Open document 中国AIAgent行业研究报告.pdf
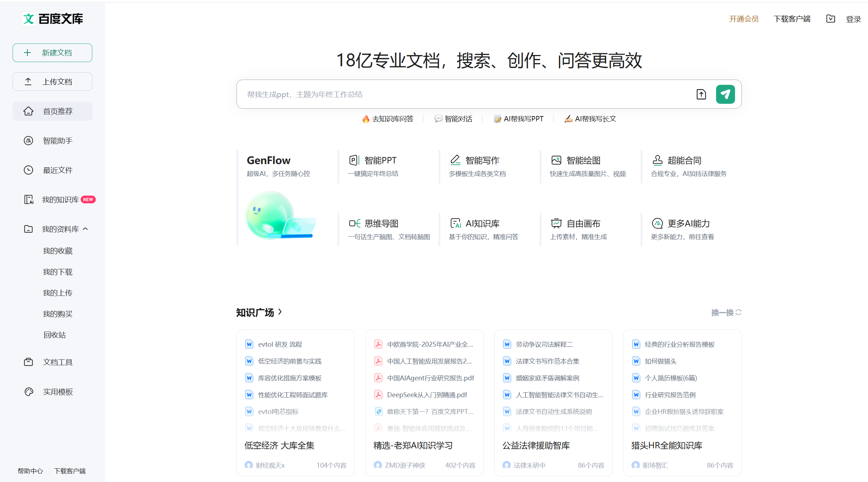868x482 pixels. pyautogui.click(x=430, y=378)
